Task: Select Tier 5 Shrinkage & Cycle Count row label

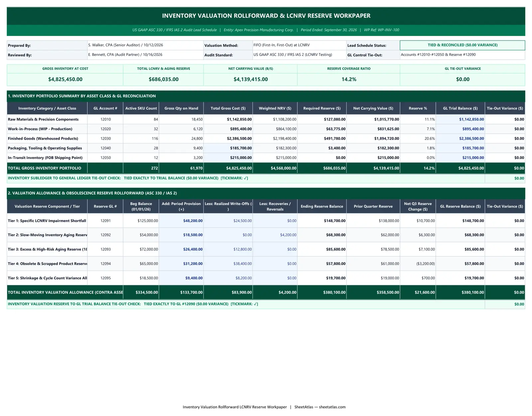Action: (x=47, y=278)
